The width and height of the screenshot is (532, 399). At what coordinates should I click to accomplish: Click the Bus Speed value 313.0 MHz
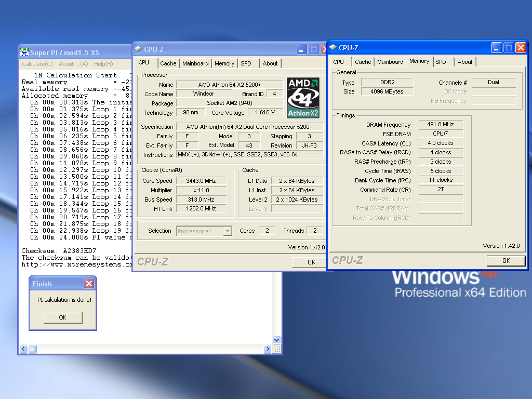click(201, 199)
